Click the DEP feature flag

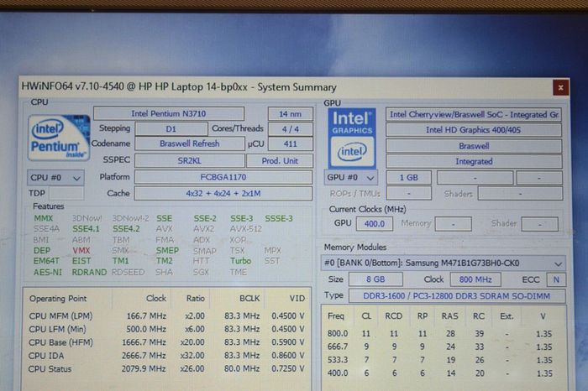tap(42, 251)
